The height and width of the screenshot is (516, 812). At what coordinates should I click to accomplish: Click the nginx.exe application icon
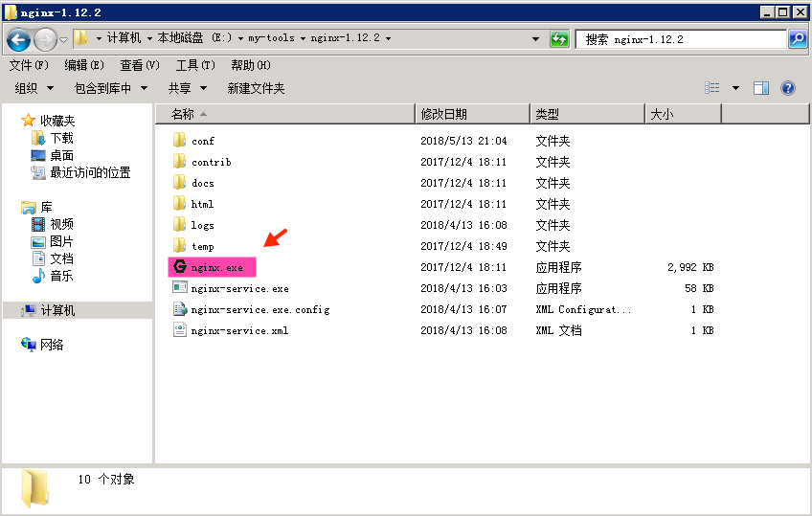pyautogui.click(x=179, y=267)
